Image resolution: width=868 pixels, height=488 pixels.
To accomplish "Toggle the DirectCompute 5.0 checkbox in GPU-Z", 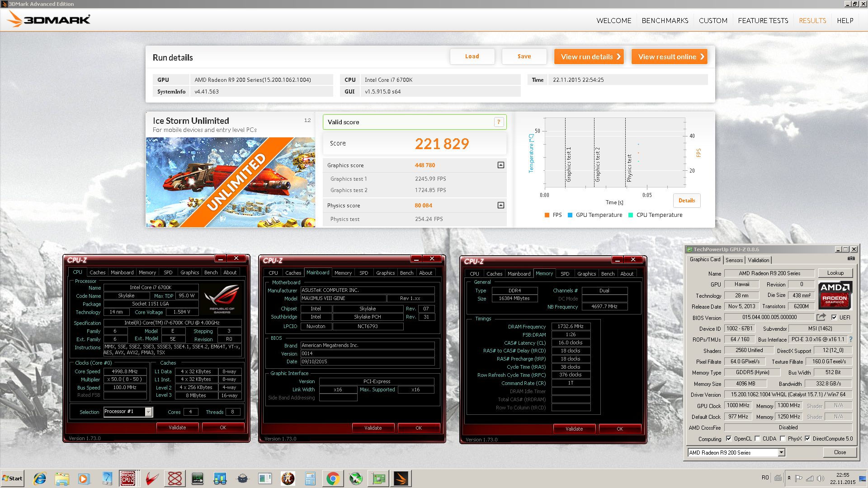I will 807,438.
